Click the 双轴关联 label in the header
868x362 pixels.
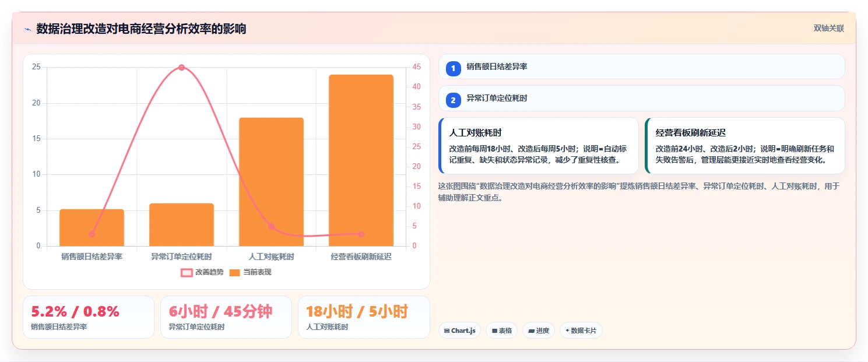(x=829, y=29)
